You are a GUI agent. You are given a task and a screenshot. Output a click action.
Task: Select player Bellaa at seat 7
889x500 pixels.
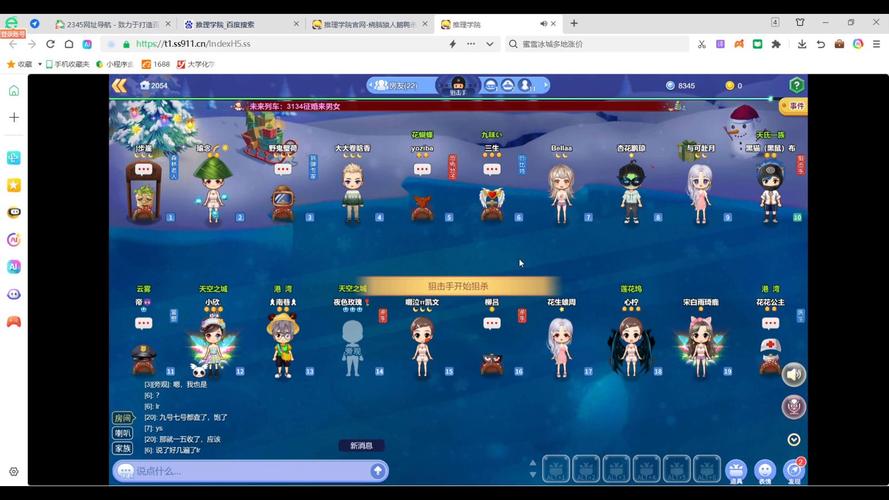pos(561,193)
